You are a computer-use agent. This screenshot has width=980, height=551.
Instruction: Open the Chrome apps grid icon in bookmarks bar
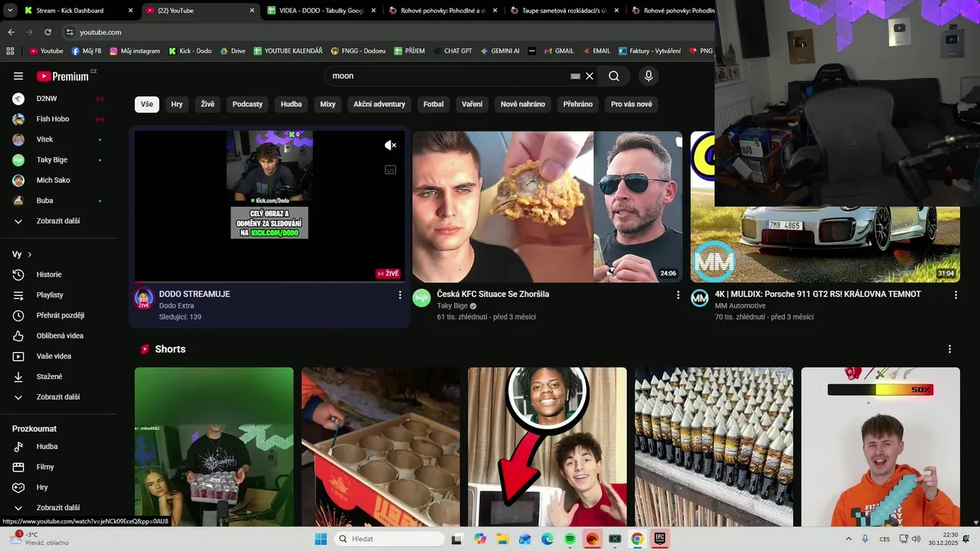click(x=10, y=51)
